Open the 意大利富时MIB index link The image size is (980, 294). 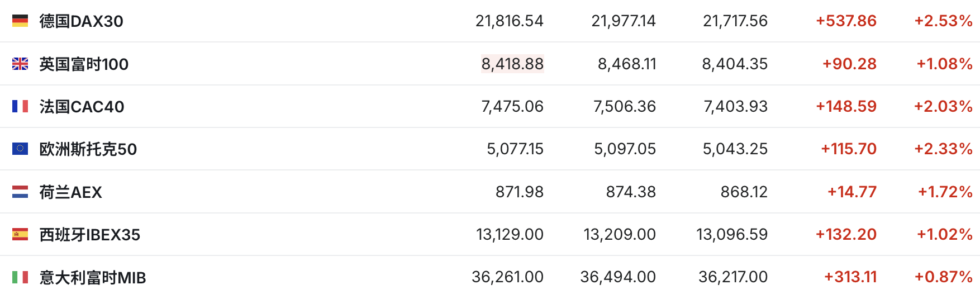pyautogui.click(x=93, y=277)
